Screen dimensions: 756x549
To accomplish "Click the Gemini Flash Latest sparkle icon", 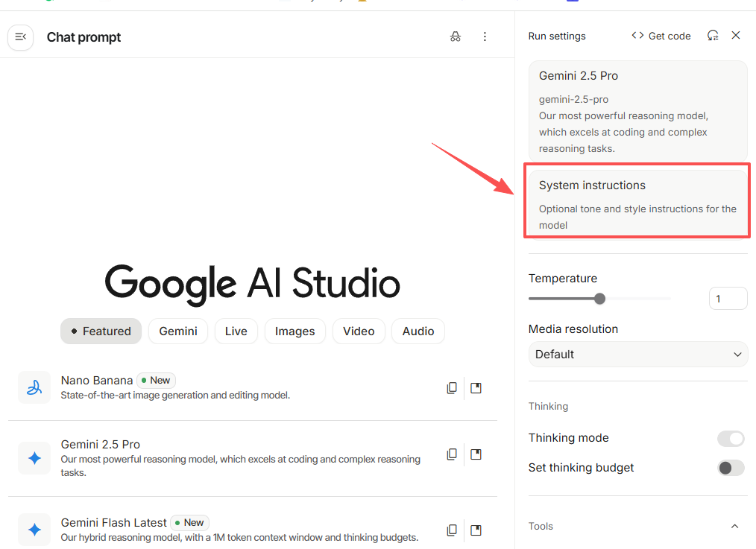I will point(34,530).
